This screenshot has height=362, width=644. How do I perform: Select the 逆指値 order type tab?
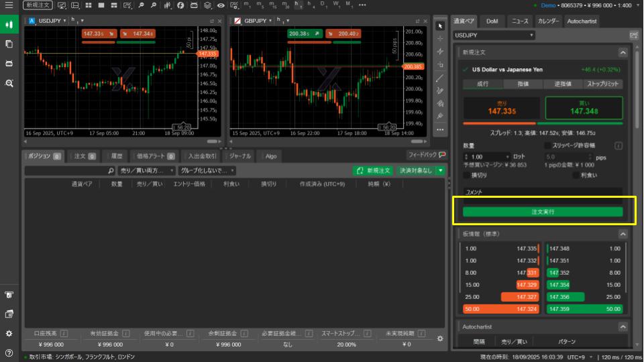(563, 84)
